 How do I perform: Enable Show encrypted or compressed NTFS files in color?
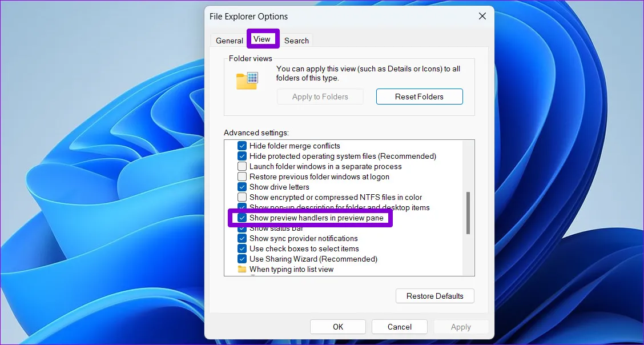coord(241,197)
